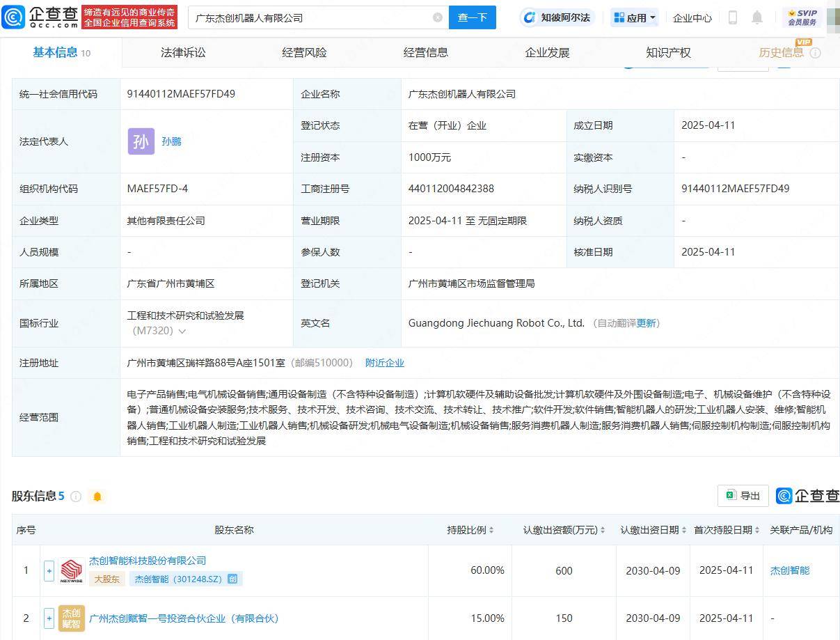Click the 创 board icon next to 301248.SZ
The width and height of the screenshot is (840, 640).
click(x=232, y=579)
